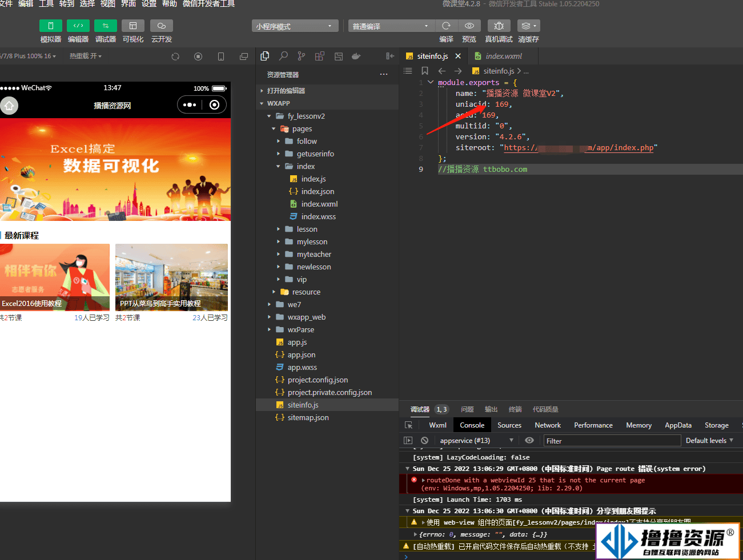Screen dimensions: 743x560
Task: Open the explorer files icon in sidebar
Action: click(265, 56)
